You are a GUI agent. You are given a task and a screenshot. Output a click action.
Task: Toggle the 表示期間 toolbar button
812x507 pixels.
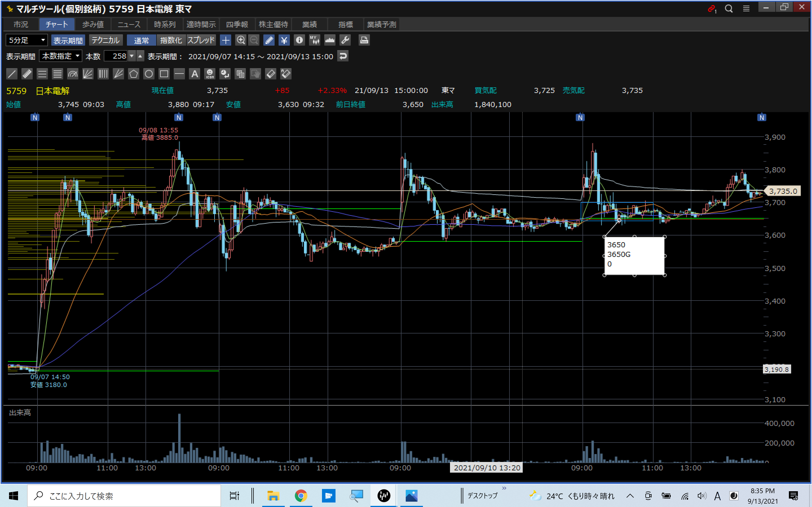(68, 40)
